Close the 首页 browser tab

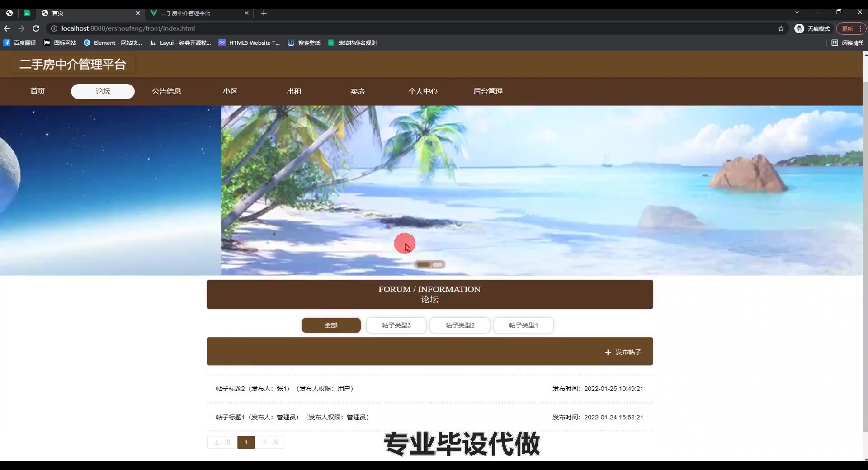point(138,13)
